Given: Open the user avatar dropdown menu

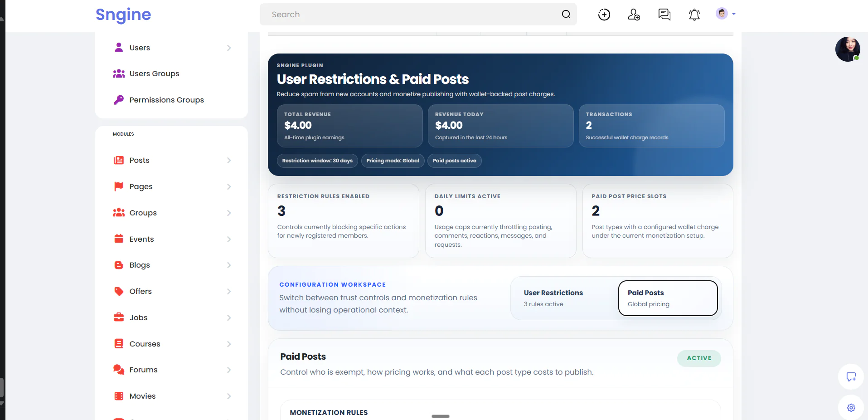Looking at the screenshot, I should pos(726,14).
